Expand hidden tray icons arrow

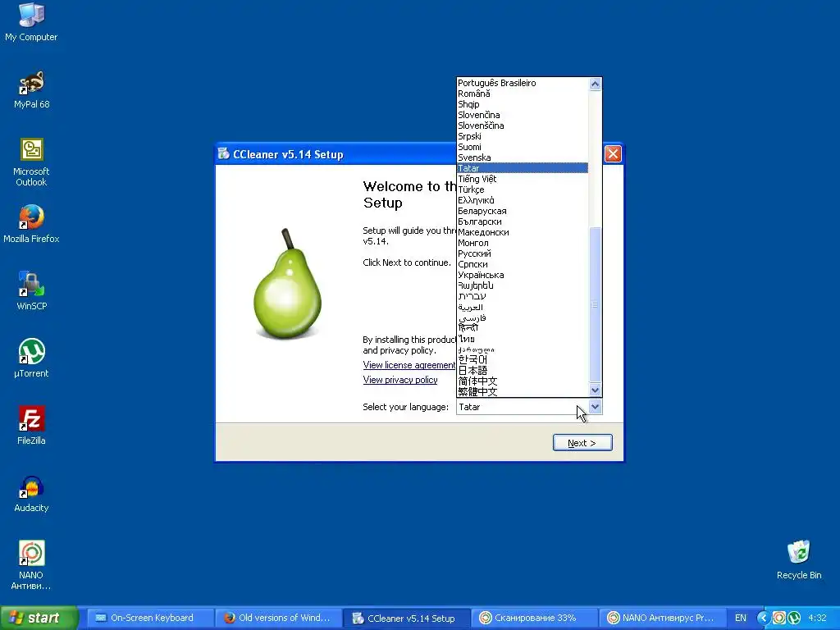click(763, 618)
